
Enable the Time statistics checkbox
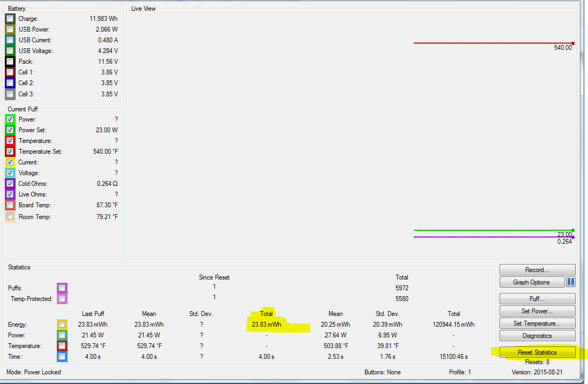(62, 357)
